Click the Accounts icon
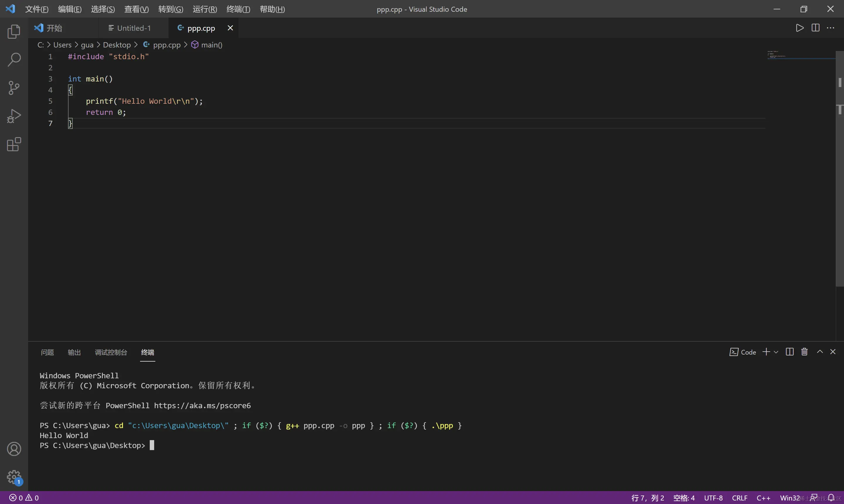 click(x=14, y=449)
